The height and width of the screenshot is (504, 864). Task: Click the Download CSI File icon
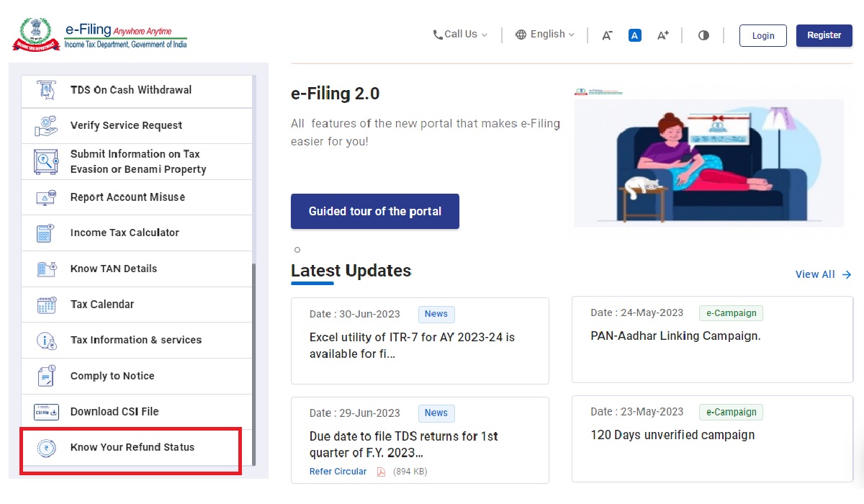tap(46, 412)
